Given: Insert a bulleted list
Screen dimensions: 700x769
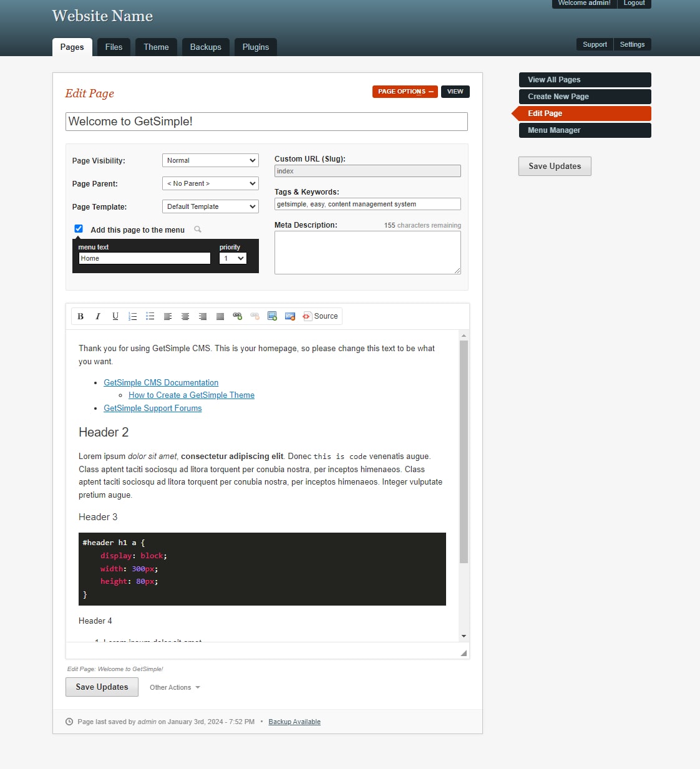Looking at the screenshot, I should click(x=150, y=316).
